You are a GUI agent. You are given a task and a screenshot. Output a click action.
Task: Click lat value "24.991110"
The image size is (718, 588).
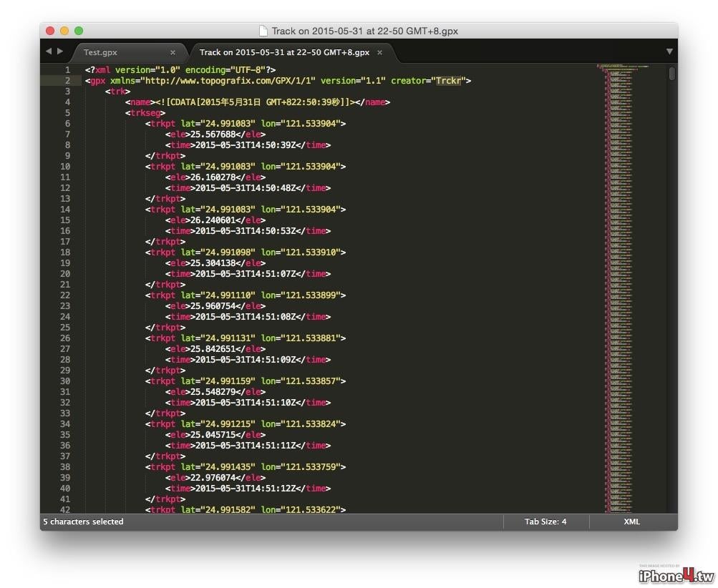[x=228, y=295]
